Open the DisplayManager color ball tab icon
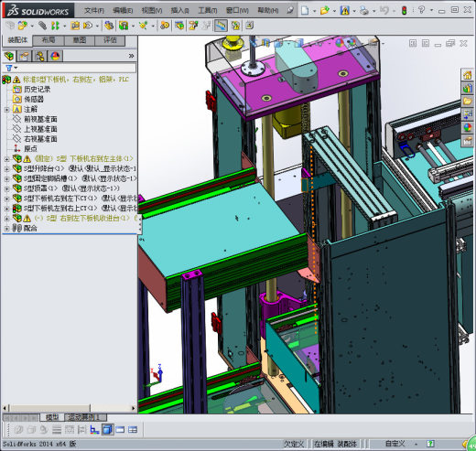The image size is (476, 451). 55,56
